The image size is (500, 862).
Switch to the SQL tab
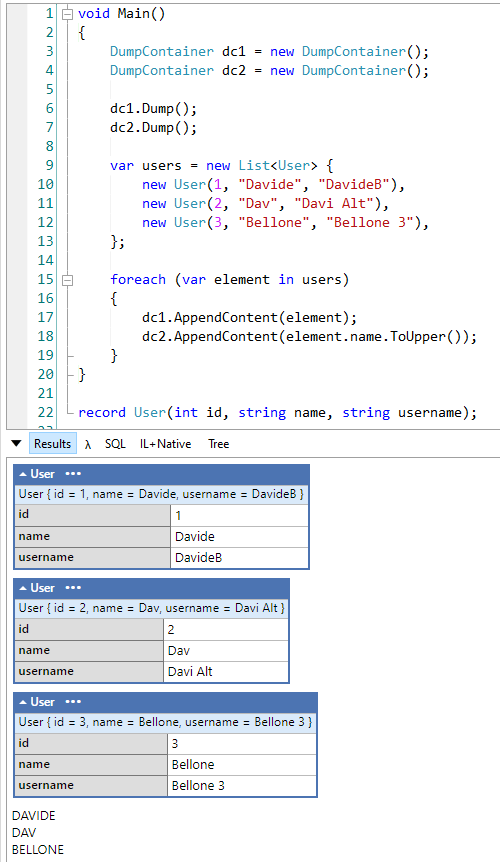(115, 444)
